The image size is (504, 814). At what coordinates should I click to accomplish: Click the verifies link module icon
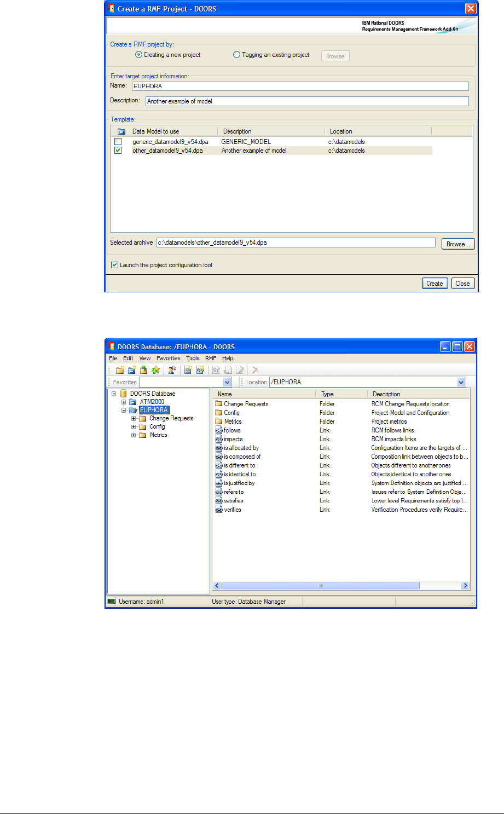click(x=219, y=510)
